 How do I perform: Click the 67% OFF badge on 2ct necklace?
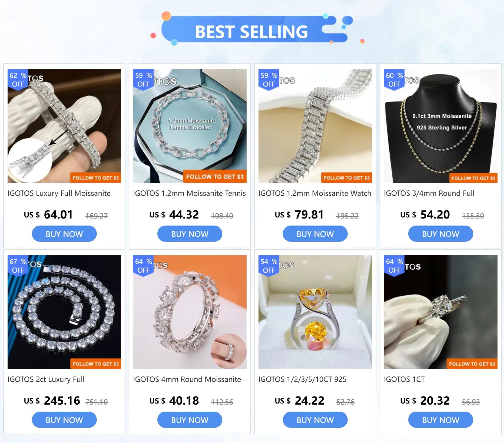[18, 266]
